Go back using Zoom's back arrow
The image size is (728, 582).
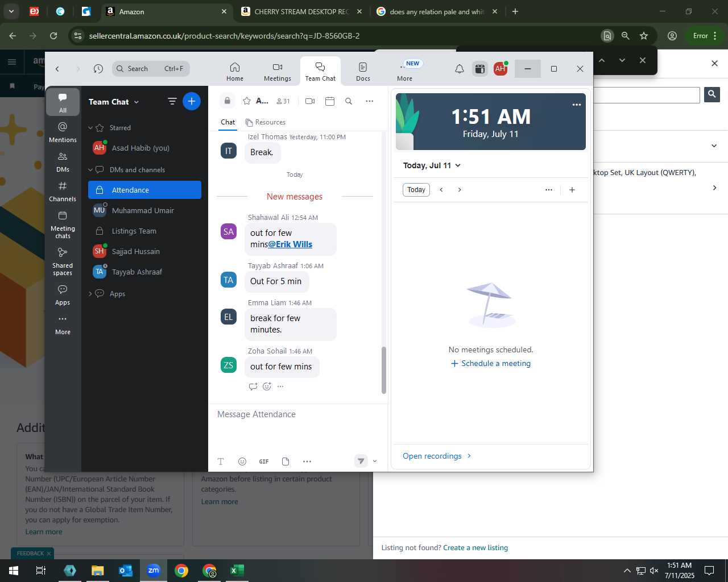[57, 69]
